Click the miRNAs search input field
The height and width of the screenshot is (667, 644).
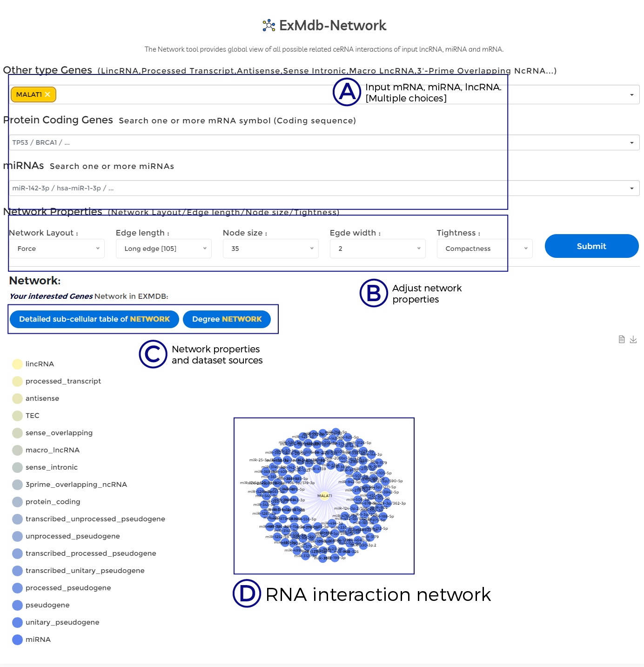point(316,188)
